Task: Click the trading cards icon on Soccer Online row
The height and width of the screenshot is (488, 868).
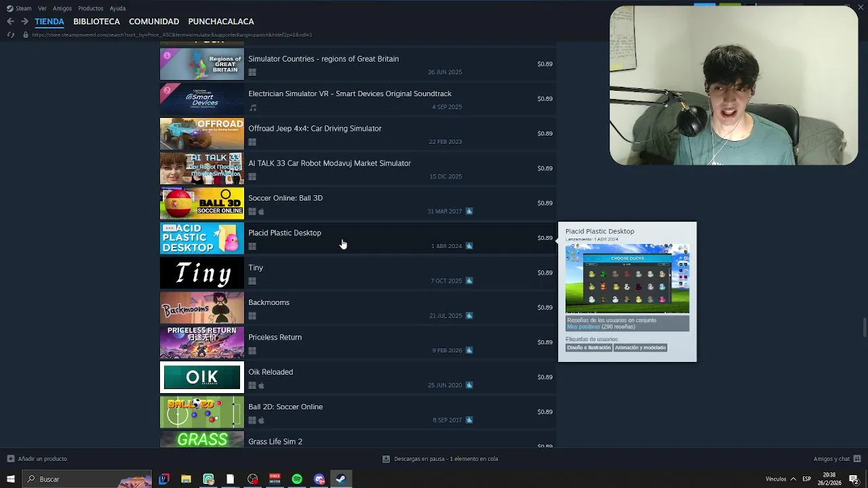Action: click(x=469, y=211)
